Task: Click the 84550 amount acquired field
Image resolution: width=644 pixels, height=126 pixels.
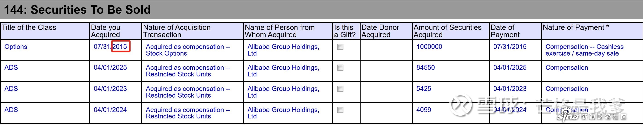Action: (425, 67)
